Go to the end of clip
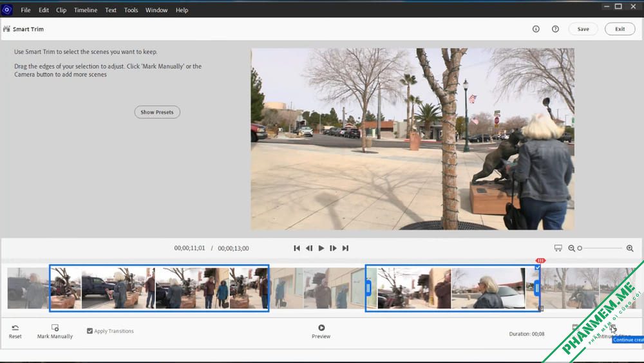 pyautogui.click(x=345, y=248)
